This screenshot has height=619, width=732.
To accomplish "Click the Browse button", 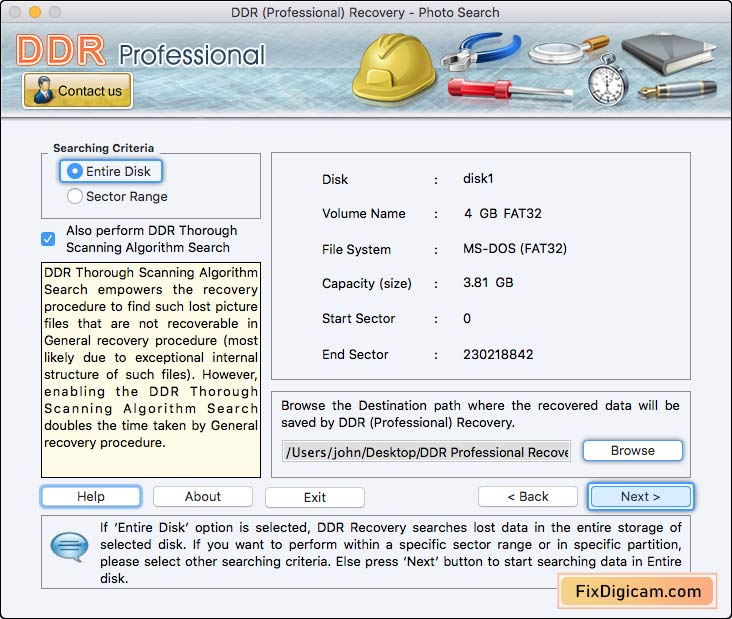I will coord(633,450).
